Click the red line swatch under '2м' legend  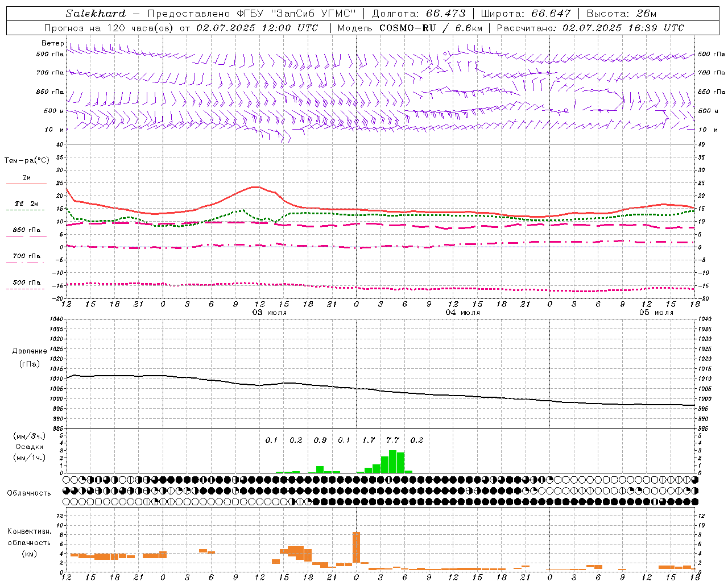(26, 184)
